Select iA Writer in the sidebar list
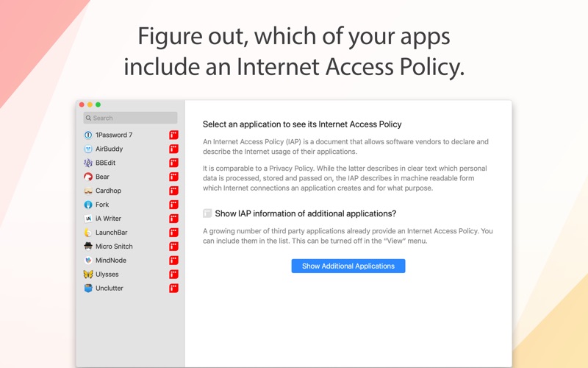 (131, 219)
